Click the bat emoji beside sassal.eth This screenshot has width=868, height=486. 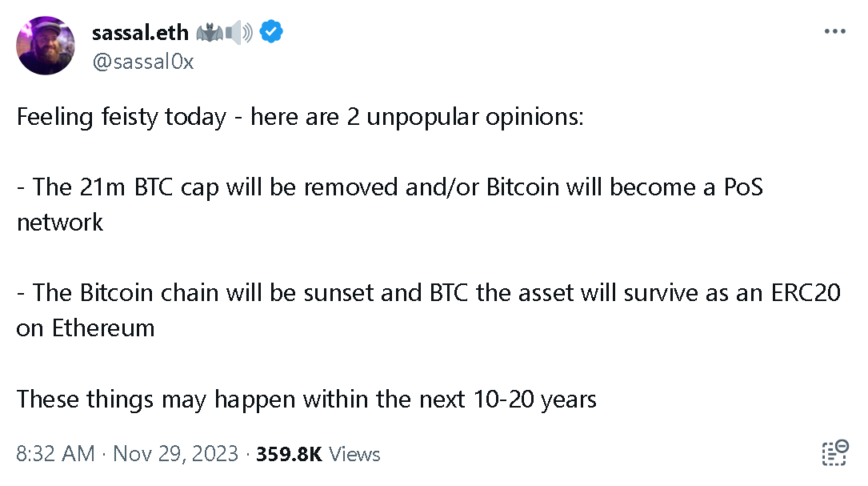(209, 33)
